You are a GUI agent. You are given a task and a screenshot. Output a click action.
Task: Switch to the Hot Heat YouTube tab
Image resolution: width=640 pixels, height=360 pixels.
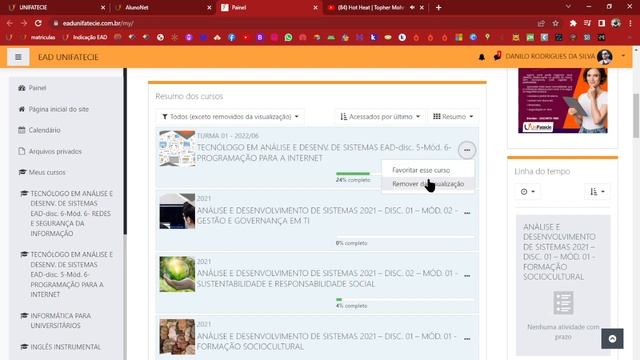point(369,7)
